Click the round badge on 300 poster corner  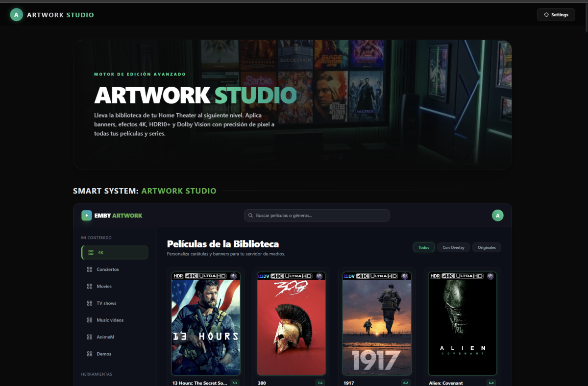[x=319, y=276]
